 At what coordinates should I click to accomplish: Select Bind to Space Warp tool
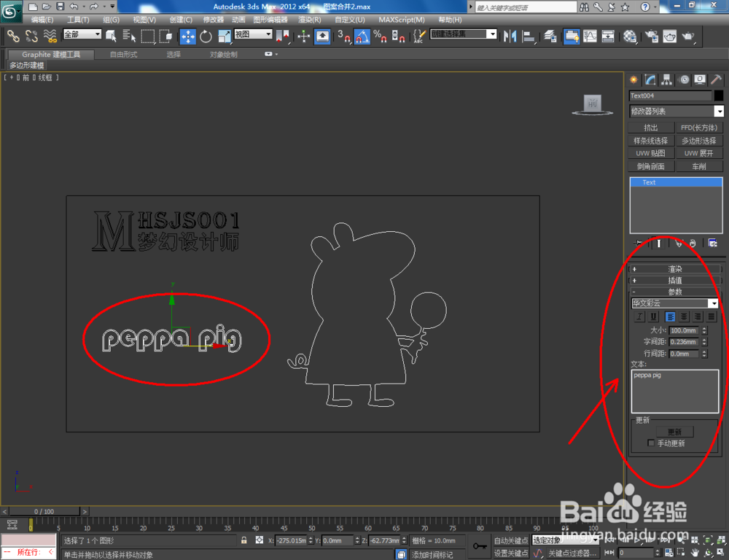(50, 36)
